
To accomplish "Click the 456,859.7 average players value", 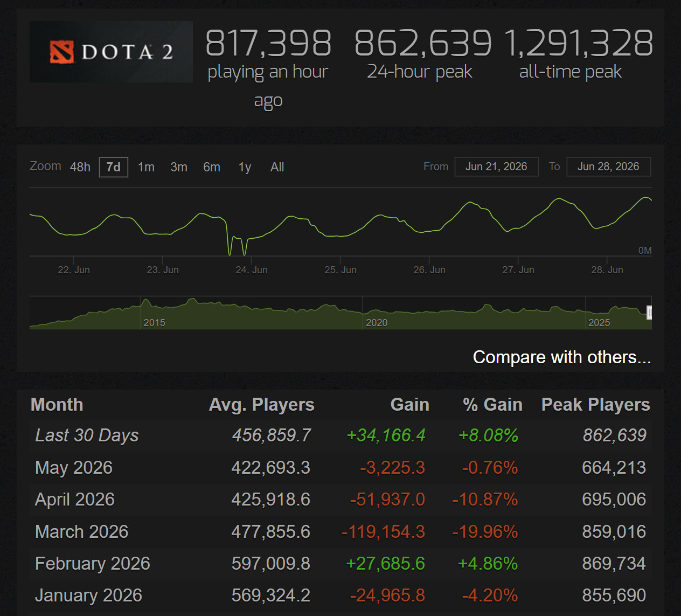I will click(x=272, y=435).
